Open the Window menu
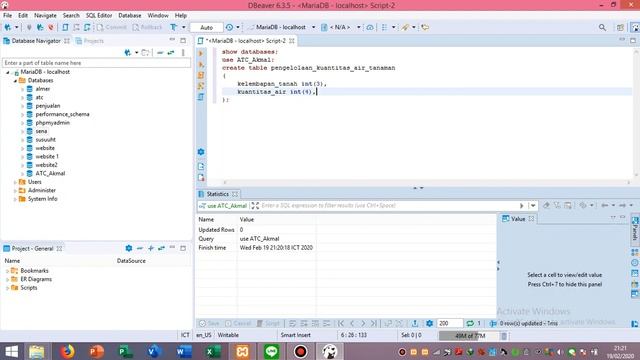640x360 pixels. coord(158,16)
